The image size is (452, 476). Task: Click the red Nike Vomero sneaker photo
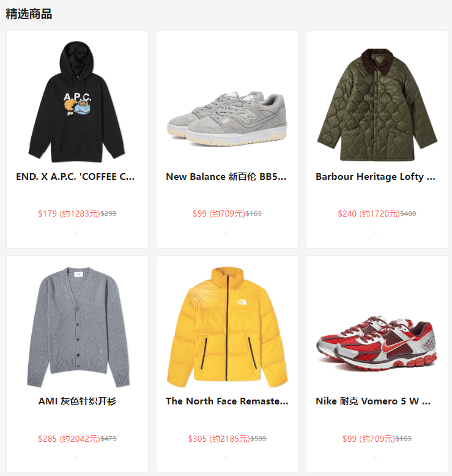377,343
